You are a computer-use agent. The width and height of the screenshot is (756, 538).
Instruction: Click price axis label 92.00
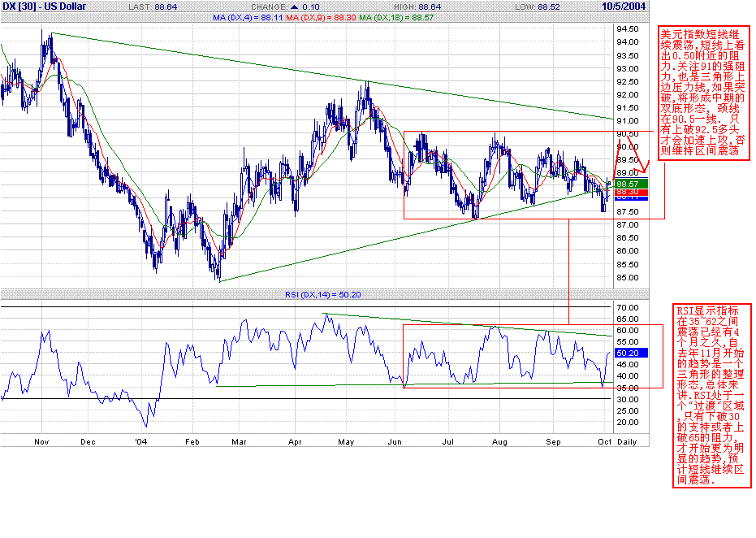[x=627, y=94]
